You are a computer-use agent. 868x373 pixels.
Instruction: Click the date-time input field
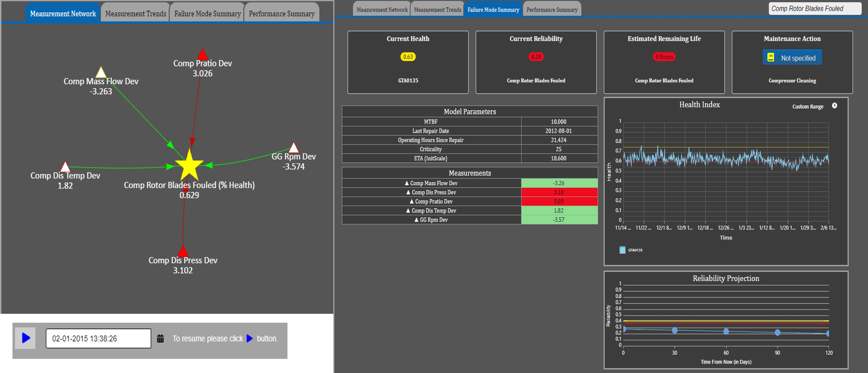[98, 338]
